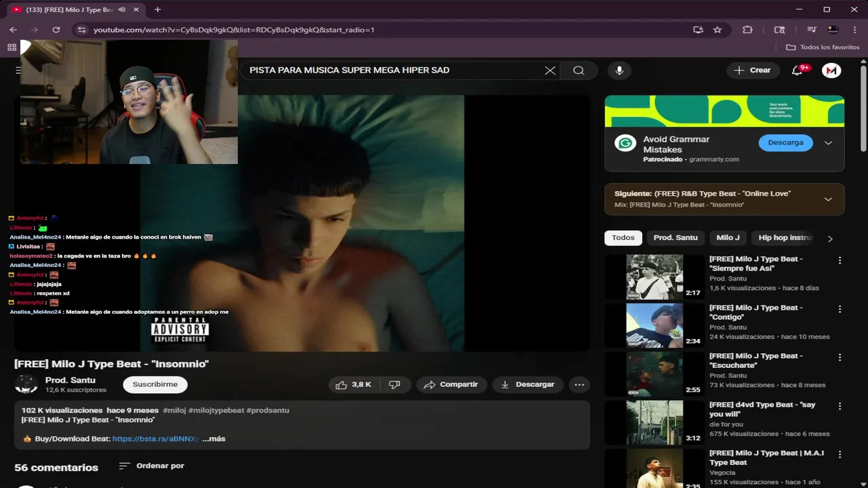Viewport: 868px width, 488px height.
Task: Select the "Todos" filter chip
Action: coord(623,238)
